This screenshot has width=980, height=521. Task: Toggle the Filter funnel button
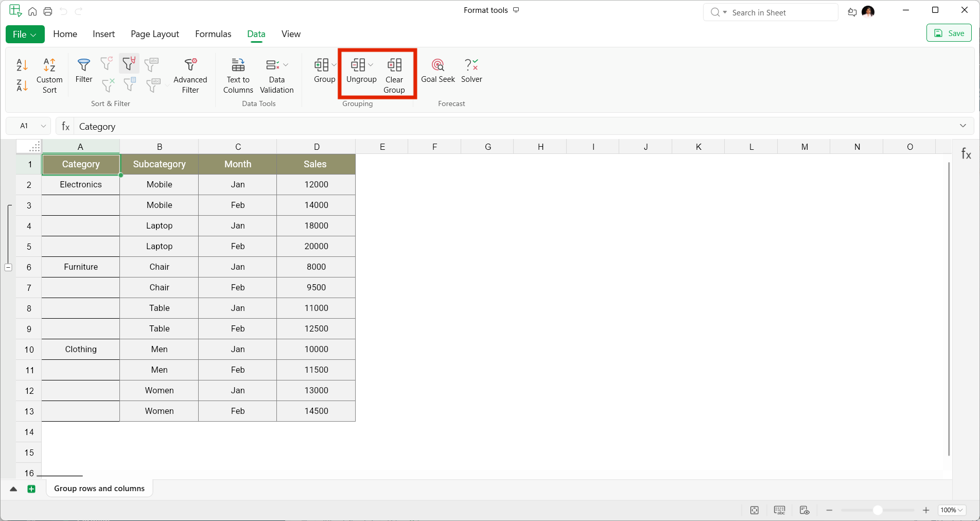[83, 70]
